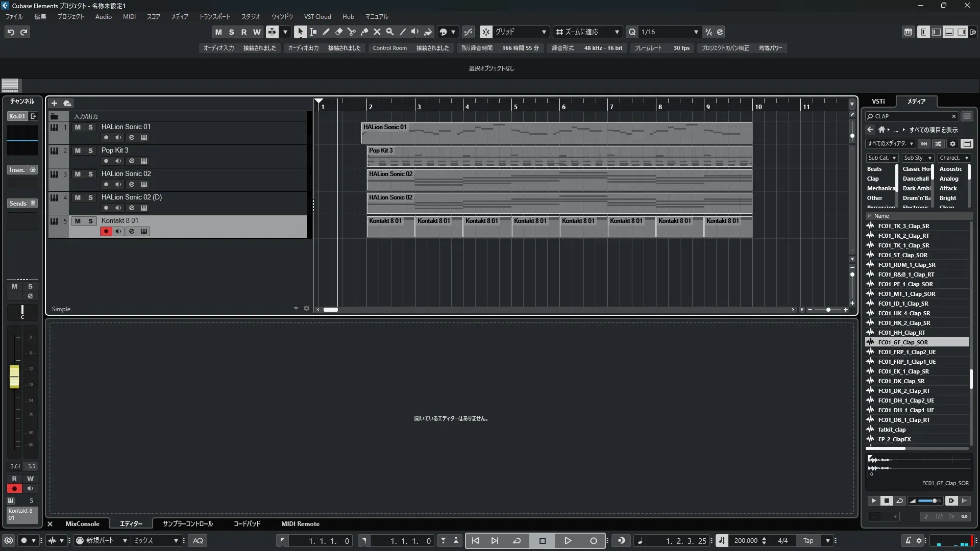The image size is (980, 551).
Task: Select the Draw pencil tool
Action: [x=326, y=32]
